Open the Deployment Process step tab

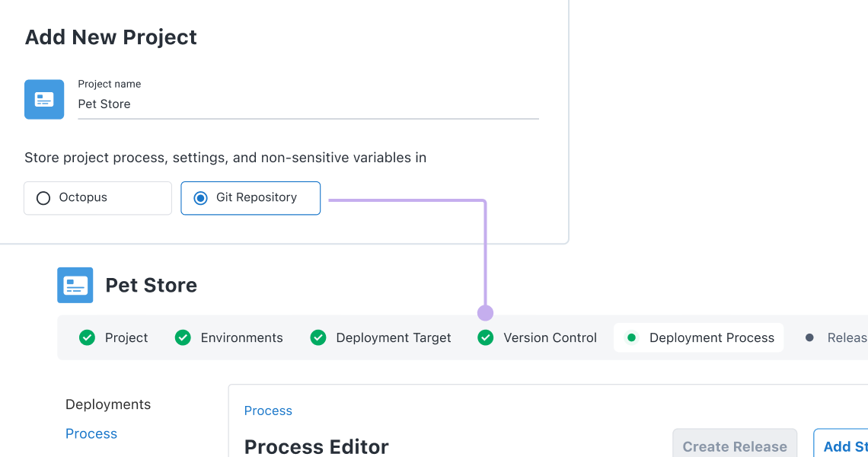point(711,337)
